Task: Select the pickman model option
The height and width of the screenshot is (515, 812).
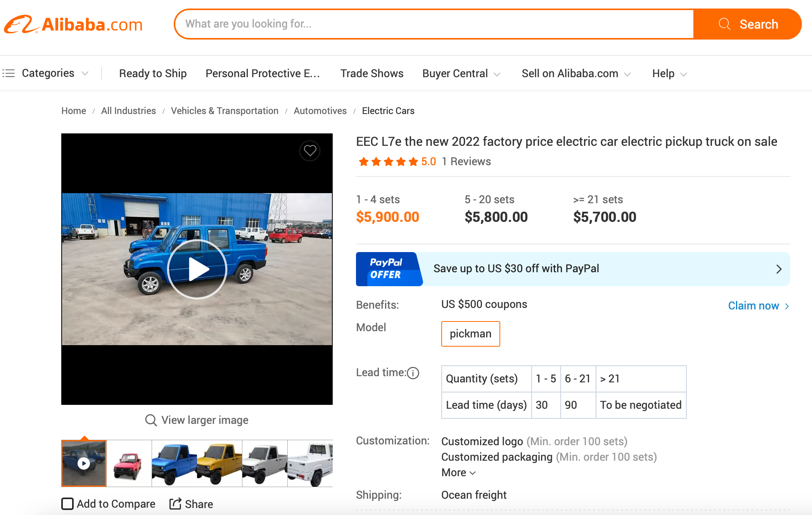Action: coord(470,334)
